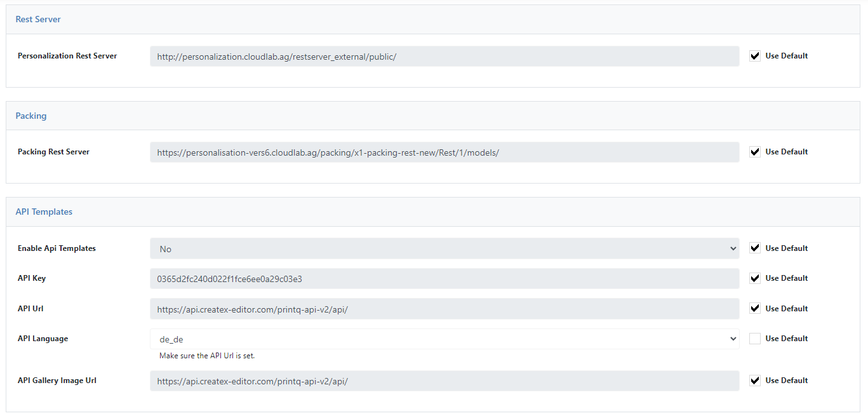This screenshot has width=868, height=418.
Task: Click the API Language dropdown arrow
Action: click(x=733, y=339)
